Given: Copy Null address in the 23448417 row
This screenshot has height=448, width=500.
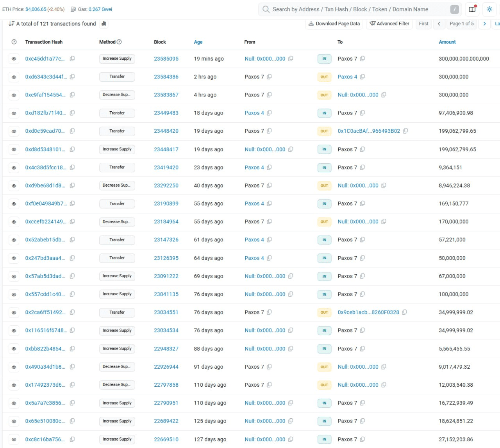Looking at the screenshot, I should pos(291,149).
